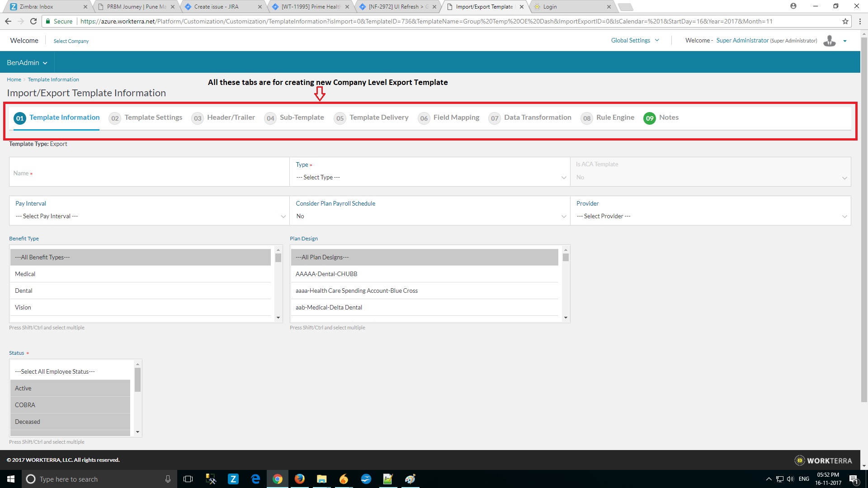Screen dimensions: 868x488
Task: Switch to Field Mapping tab
Action: point(456,117)
